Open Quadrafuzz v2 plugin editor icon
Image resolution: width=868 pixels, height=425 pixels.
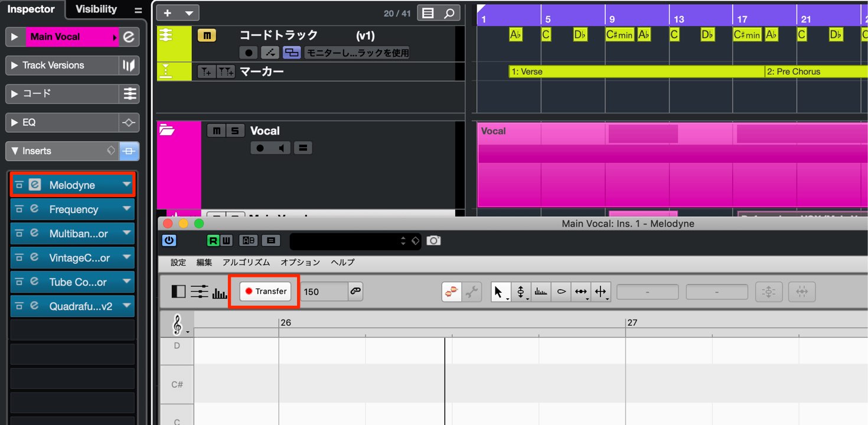click(35, 306)
